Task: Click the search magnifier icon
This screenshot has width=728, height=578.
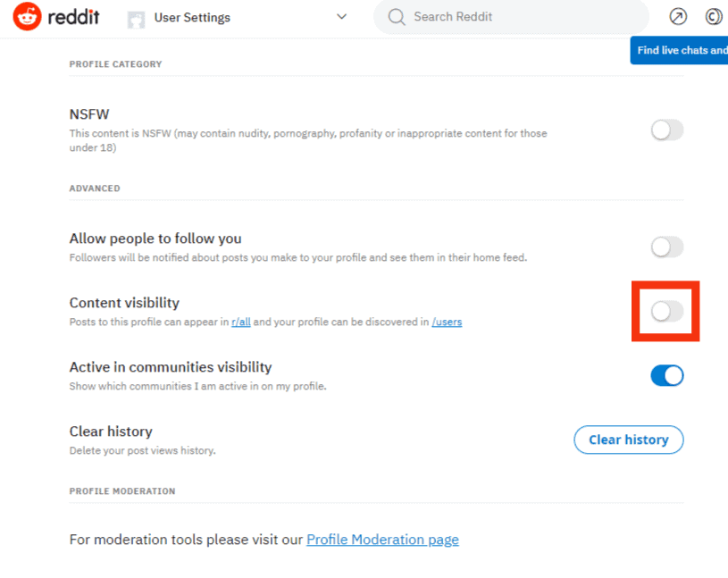Action: (397, 17)
